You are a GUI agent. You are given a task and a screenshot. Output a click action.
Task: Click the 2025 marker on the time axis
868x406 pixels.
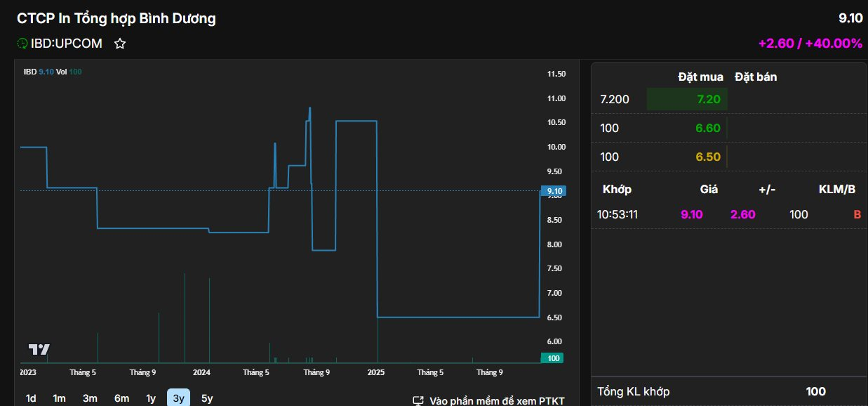(x=376, y=372)
